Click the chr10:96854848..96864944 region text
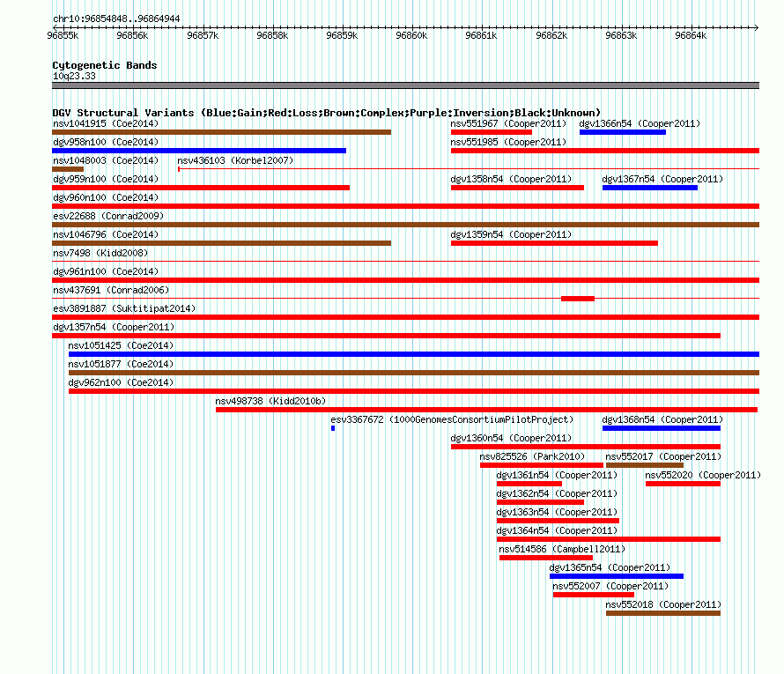 [116, 19]
